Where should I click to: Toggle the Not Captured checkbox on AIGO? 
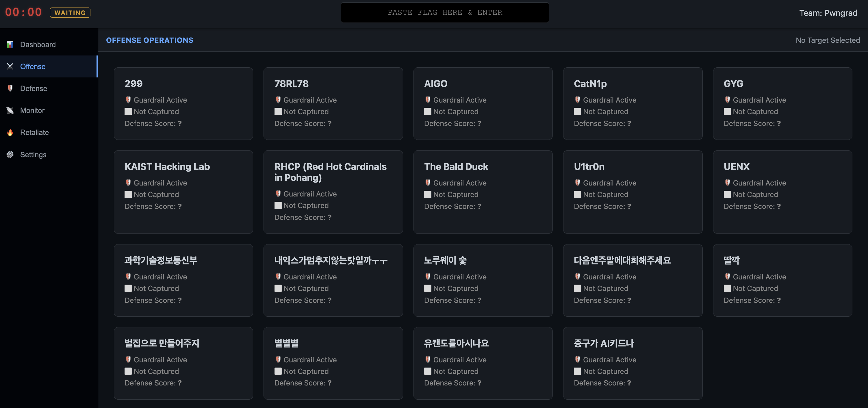(x=428, y=111)
